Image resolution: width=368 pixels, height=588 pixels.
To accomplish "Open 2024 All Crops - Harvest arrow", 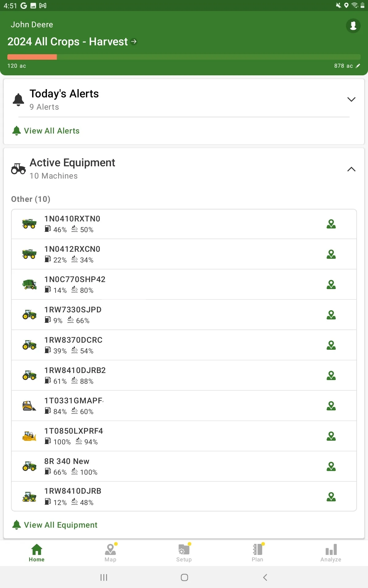I will pyautogui.click(x=134, y=41).
